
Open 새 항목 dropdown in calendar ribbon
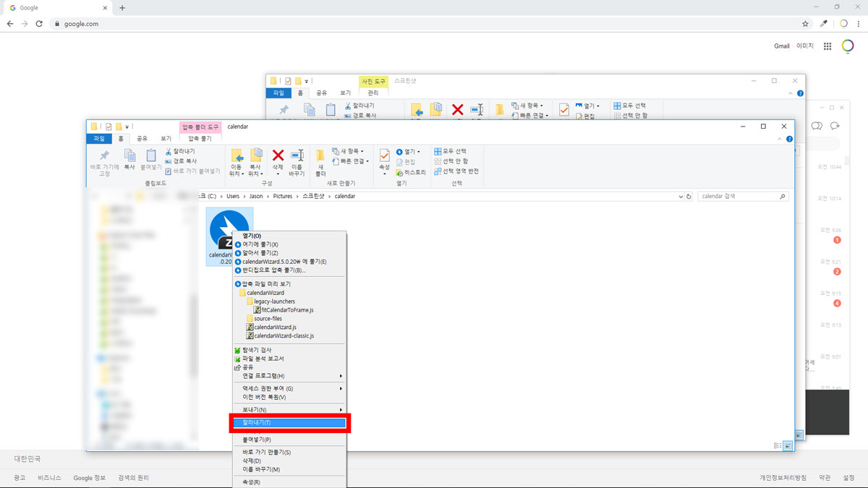pos(349,152)
